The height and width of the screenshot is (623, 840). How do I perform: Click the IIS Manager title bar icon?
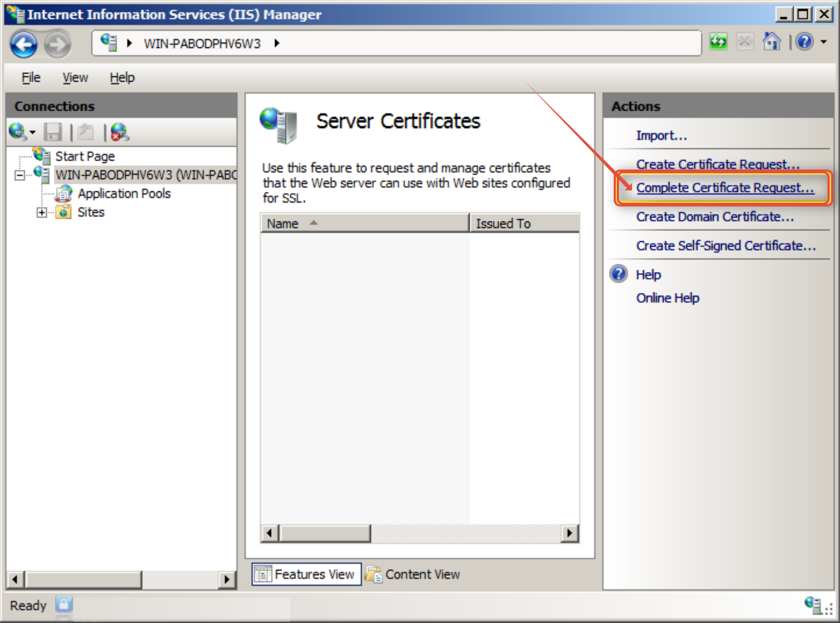coord(16,14)
